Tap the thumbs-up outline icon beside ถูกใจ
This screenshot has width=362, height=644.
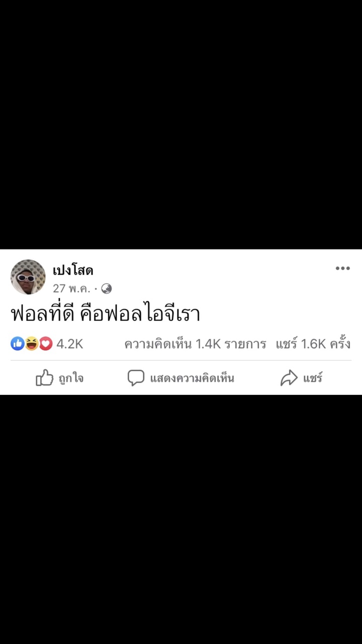click(44, 377)
